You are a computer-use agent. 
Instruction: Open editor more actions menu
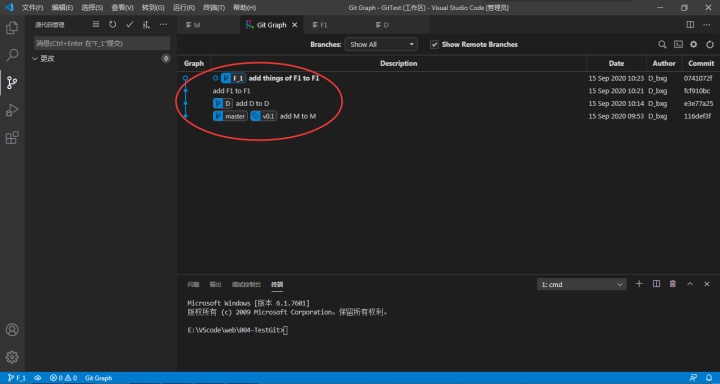tap(706, 25)
